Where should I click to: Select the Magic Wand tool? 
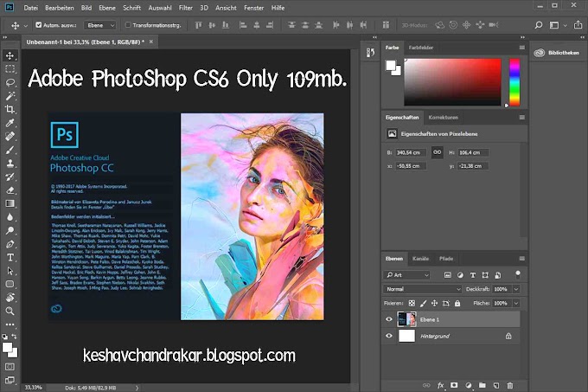point(10,96)
